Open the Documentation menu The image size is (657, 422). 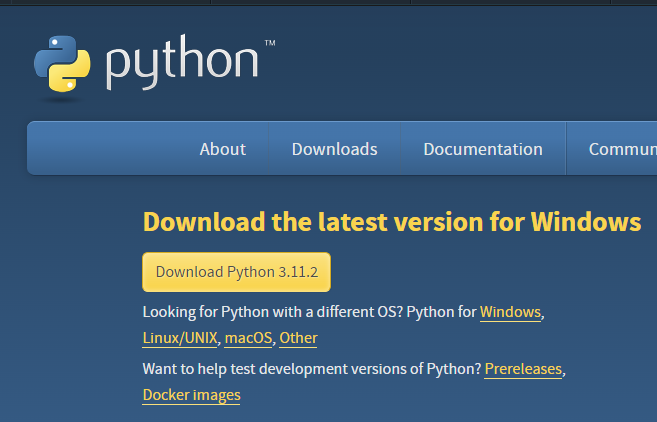point(483,149)
